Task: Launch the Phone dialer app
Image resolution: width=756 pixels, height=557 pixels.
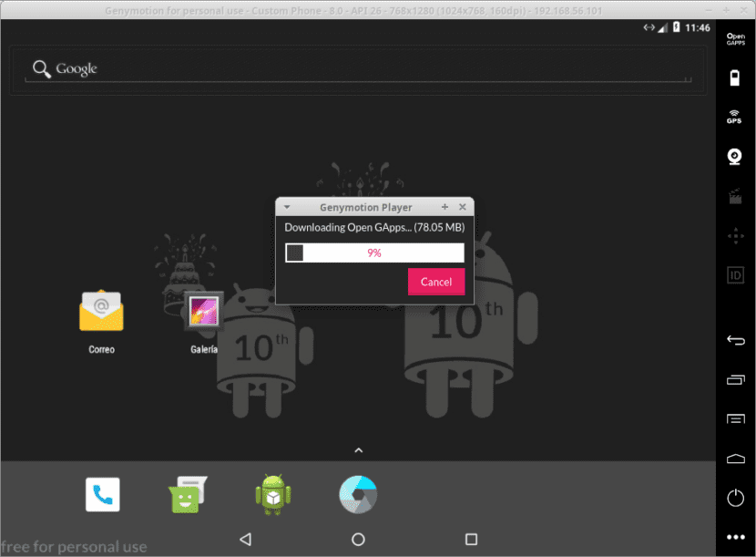Action: pos(102,495)
